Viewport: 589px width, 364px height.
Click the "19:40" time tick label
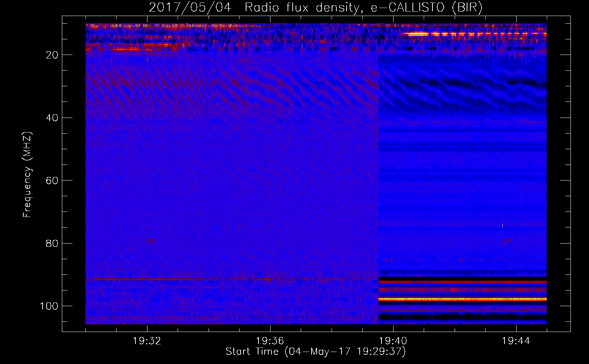393,341
